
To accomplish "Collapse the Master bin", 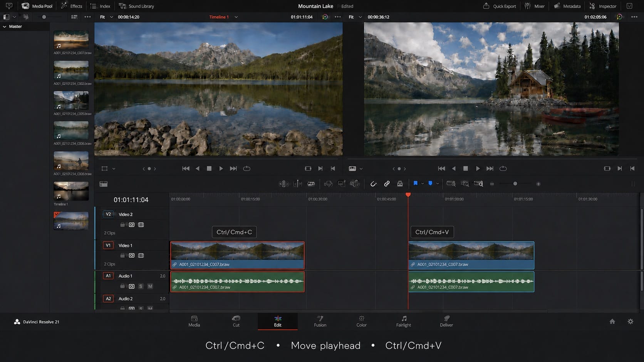I will click(x=5, y=27).
